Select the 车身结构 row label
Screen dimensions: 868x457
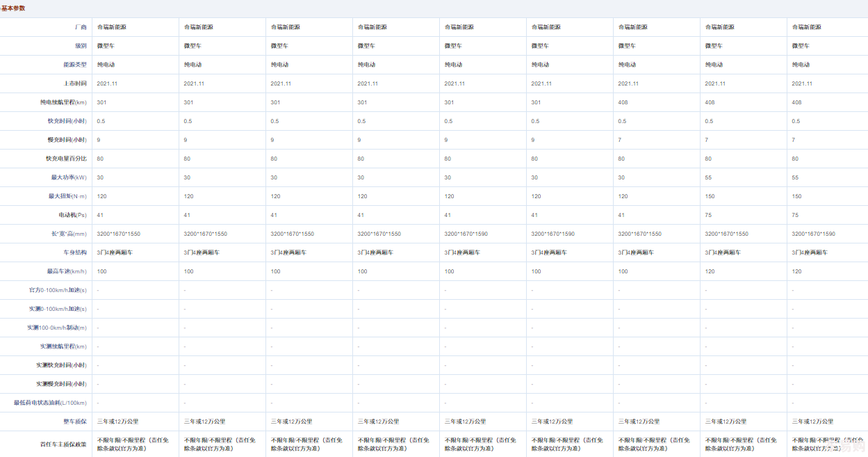pyautogui.click(x=74, y=252)
